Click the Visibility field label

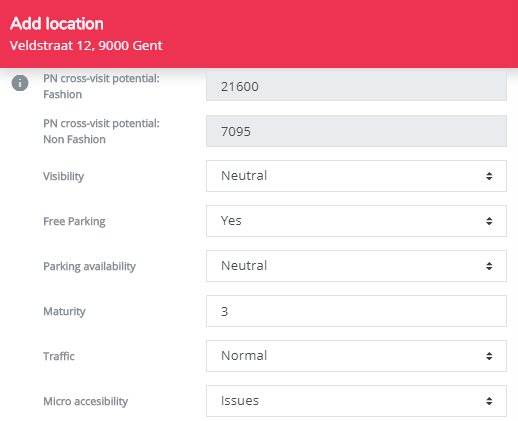(63, 176)
